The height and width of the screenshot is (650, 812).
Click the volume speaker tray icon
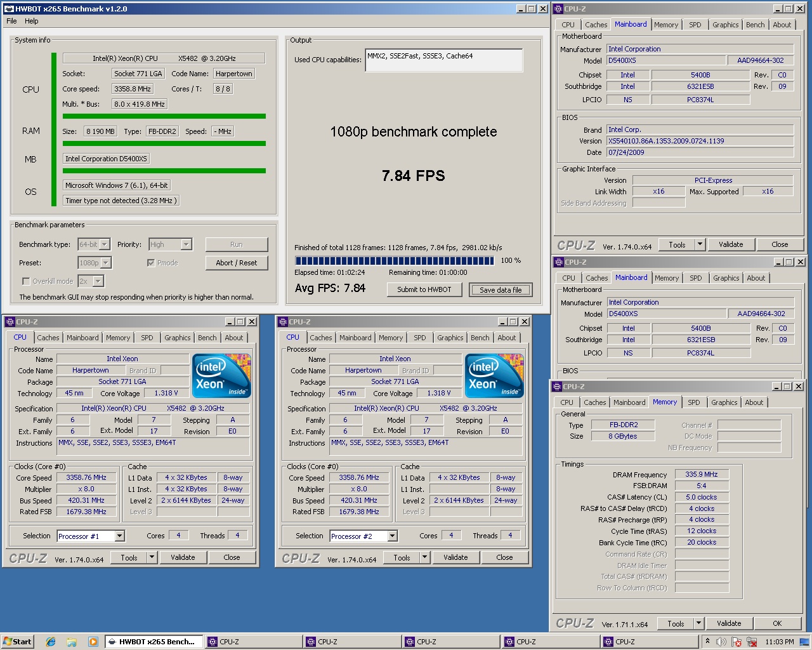click(x=721, y=642)
